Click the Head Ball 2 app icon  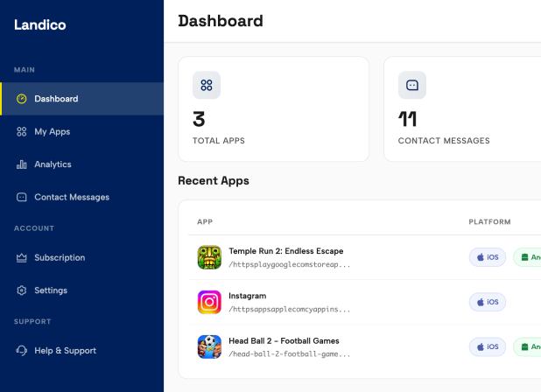pyautogui.click(x=209, y=346)
